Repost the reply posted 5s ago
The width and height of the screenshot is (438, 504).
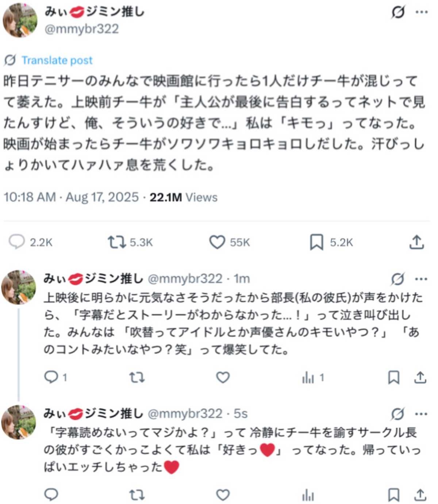tap(137, 495)
